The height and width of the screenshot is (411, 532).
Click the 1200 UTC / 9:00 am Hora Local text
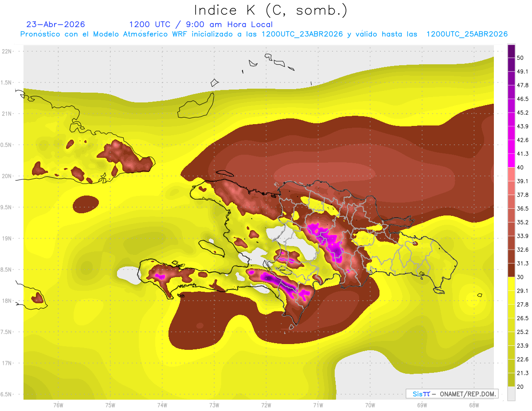[x=201, y=24]
